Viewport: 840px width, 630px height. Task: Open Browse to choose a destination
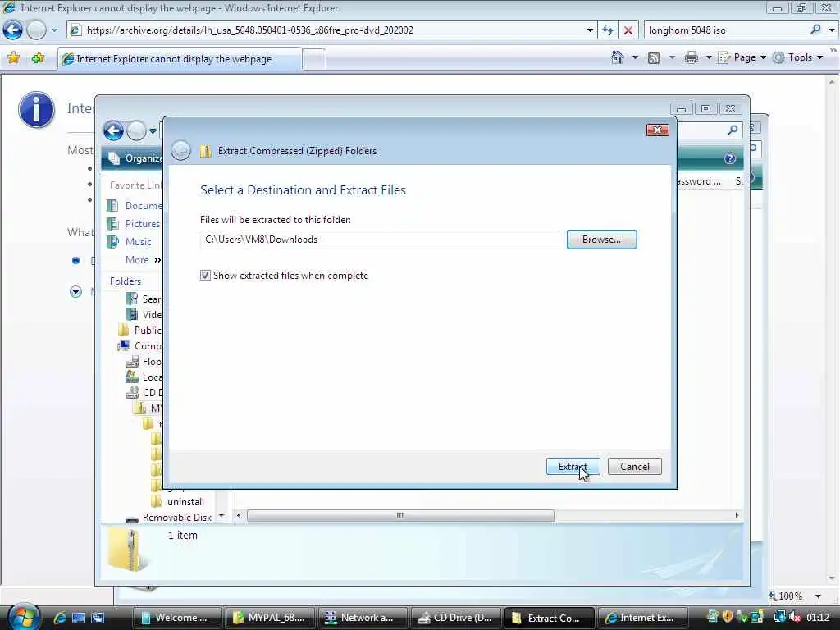pos(601,240)
